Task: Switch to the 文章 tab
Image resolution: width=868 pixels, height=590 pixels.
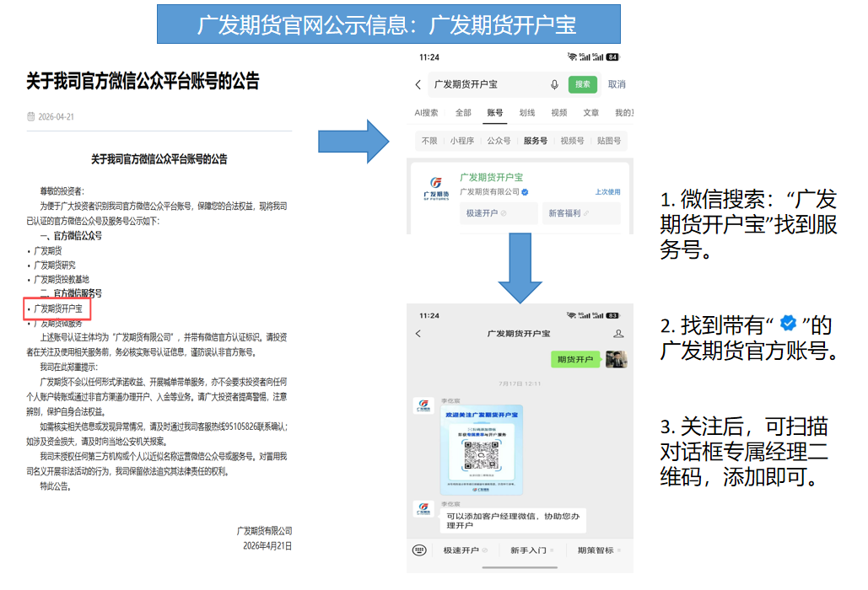Action: [x=590, y=113]
